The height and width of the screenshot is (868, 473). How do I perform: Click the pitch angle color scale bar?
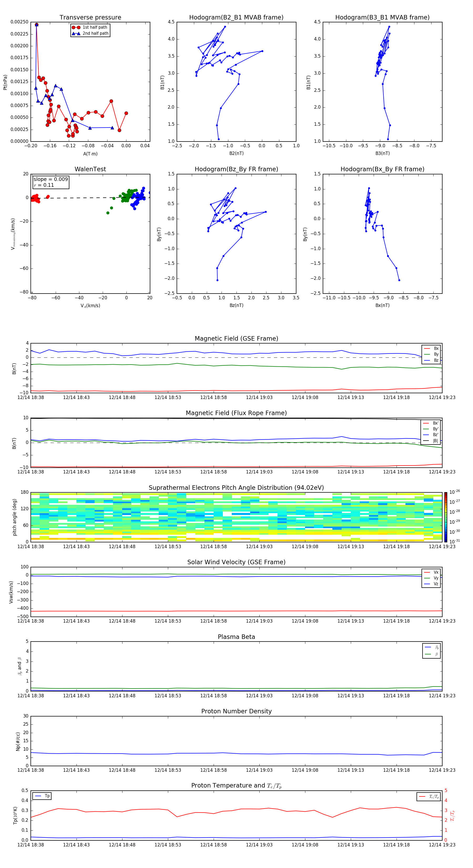(446, 517)
